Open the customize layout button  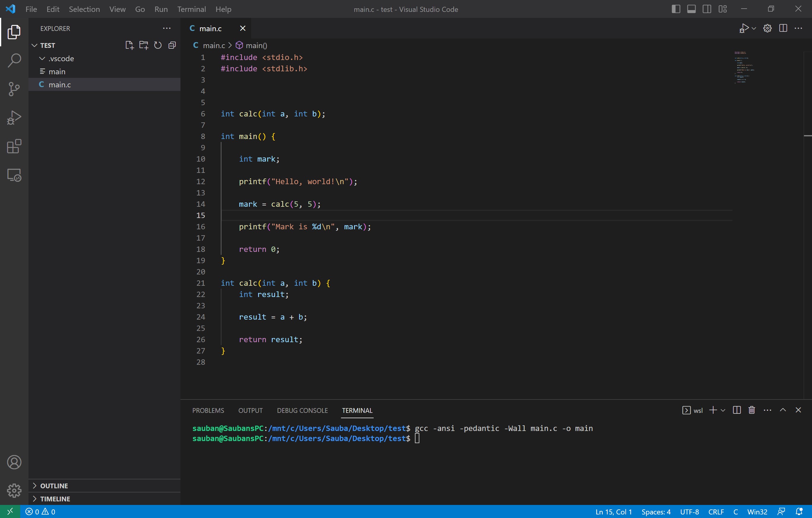(x=722, y=9)
